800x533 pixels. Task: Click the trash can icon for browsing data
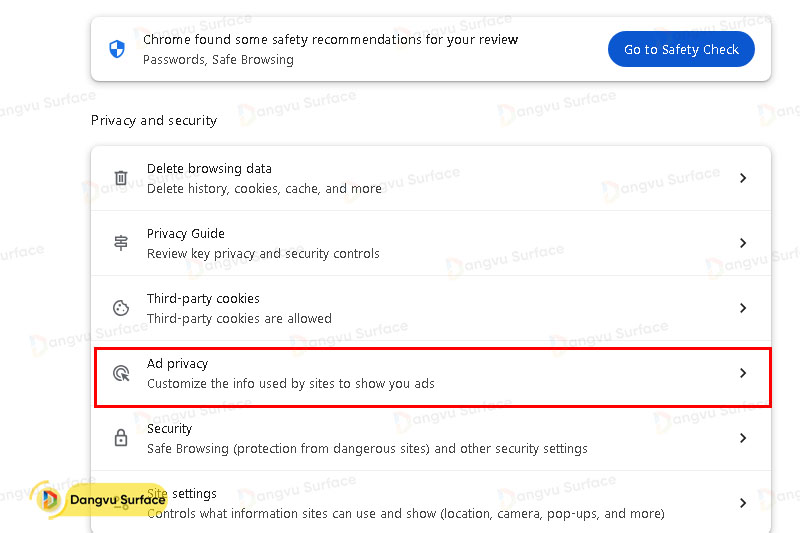point(121,178)
